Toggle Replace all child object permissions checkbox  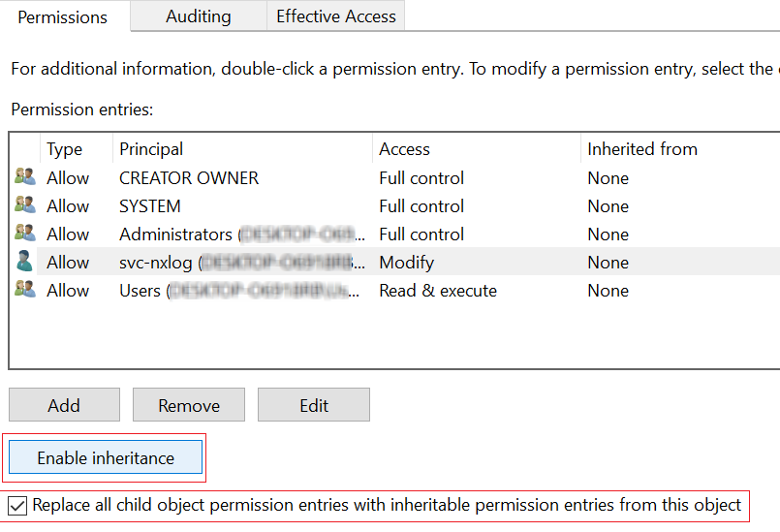pyautogui.click(x=18, y=505)
